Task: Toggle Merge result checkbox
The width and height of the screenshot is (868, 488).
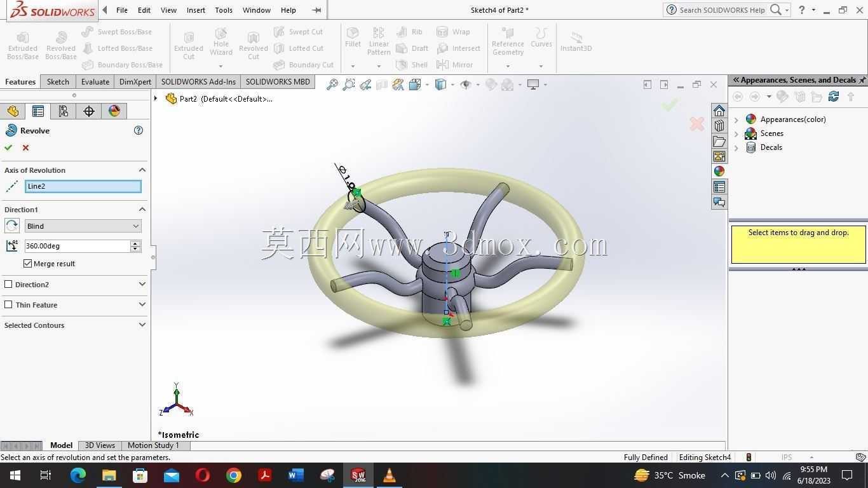Action: 28,263
